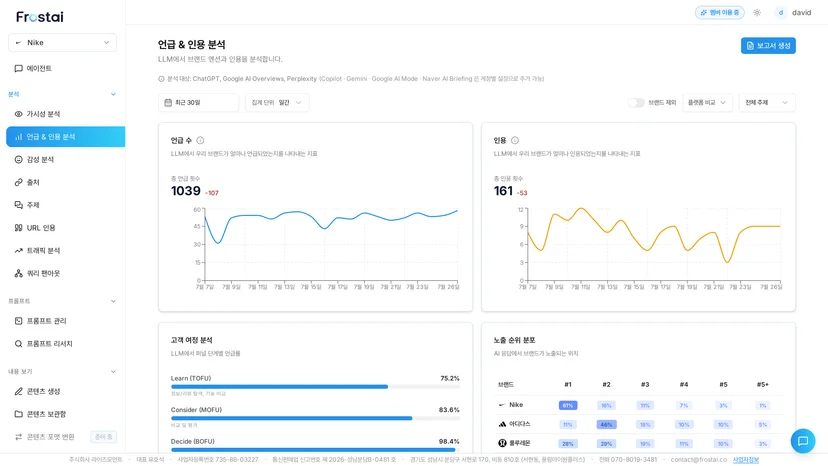
Task: Open the floating chat support button
Action: pyautogui.click(x=803, y=441)
